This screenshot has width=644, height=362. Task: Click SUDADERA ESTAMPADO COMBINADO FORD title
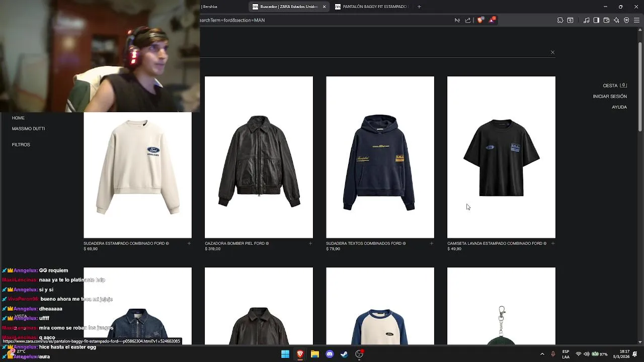coord(126,243)
